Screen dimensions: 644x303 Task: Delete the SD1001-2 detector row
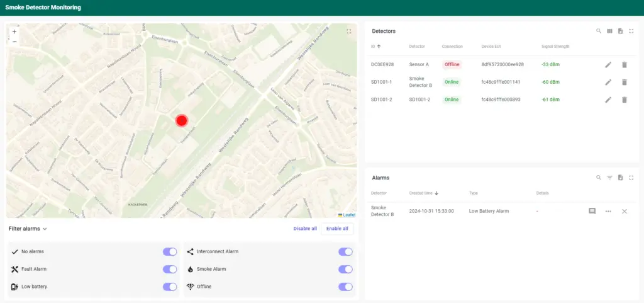pos(625,100)
